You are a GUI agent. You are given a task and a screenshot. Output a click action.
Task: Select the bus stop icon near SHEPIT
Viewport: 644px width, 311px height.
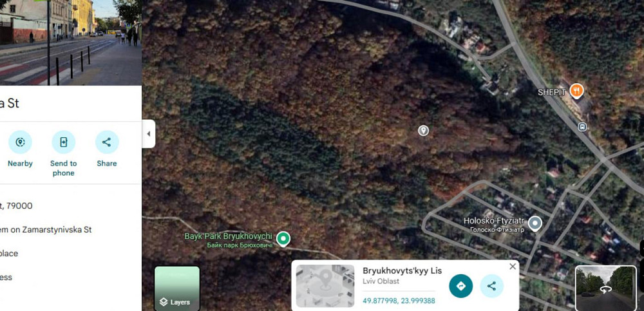(582, 127)
